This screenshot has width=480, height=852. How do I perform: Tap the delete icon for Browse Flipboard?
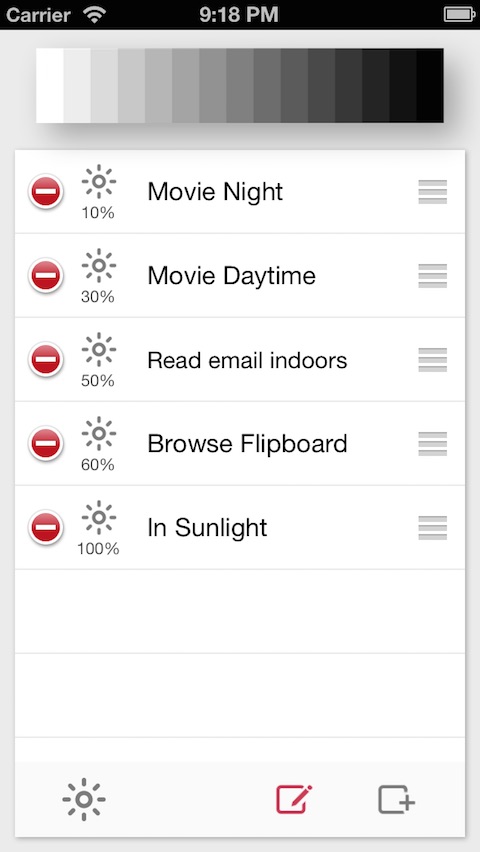pos(46,443)
